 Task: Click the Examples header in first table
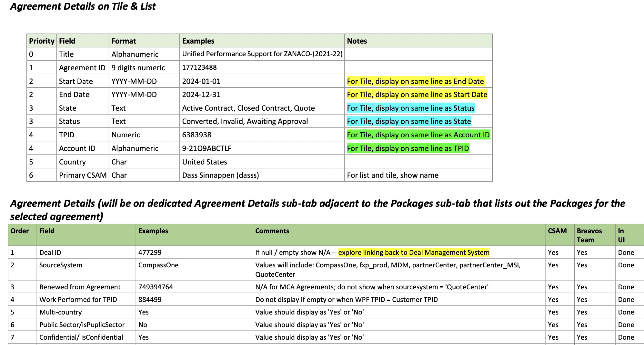click(x=198, y=41)
